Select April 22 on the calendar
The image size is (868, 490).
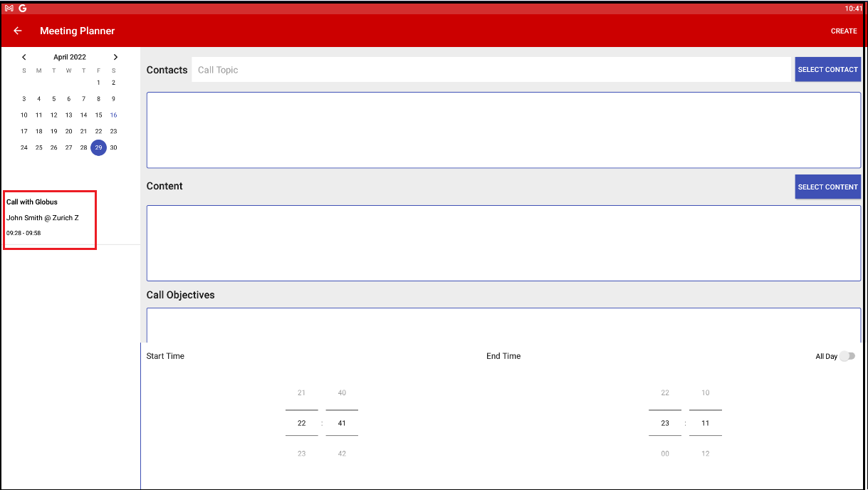(x=98, y=131)
